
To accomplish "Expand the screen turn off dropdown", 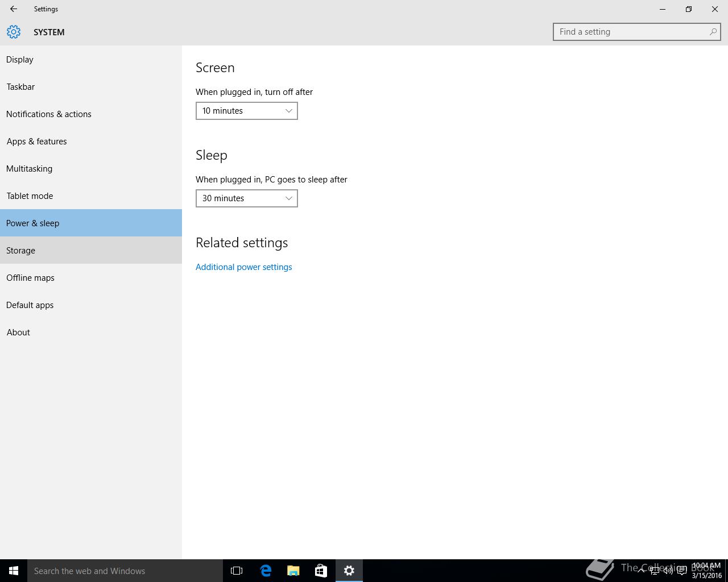I will pyautogui.click(x=247, y=111).
